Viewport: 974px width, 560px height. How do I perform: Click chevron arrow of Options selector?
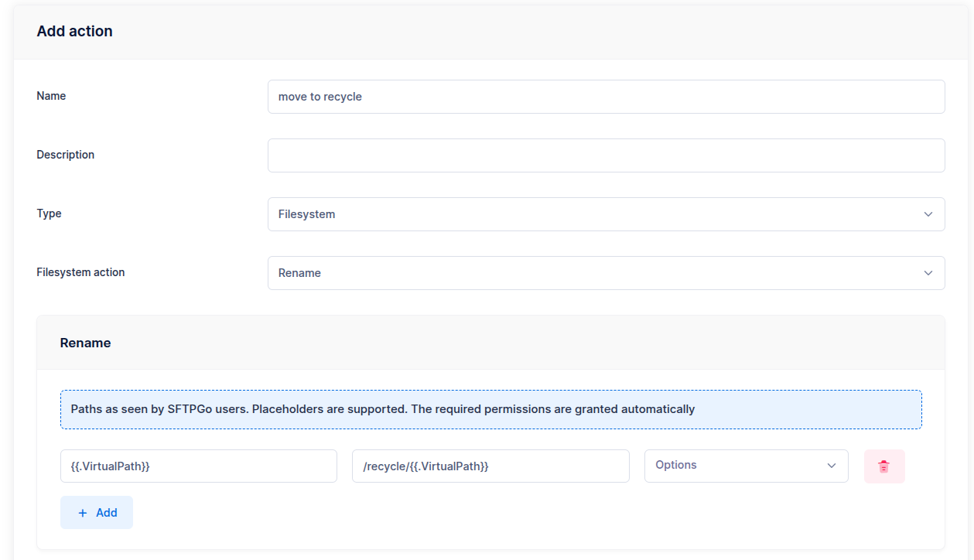click(x=832, y=466)
